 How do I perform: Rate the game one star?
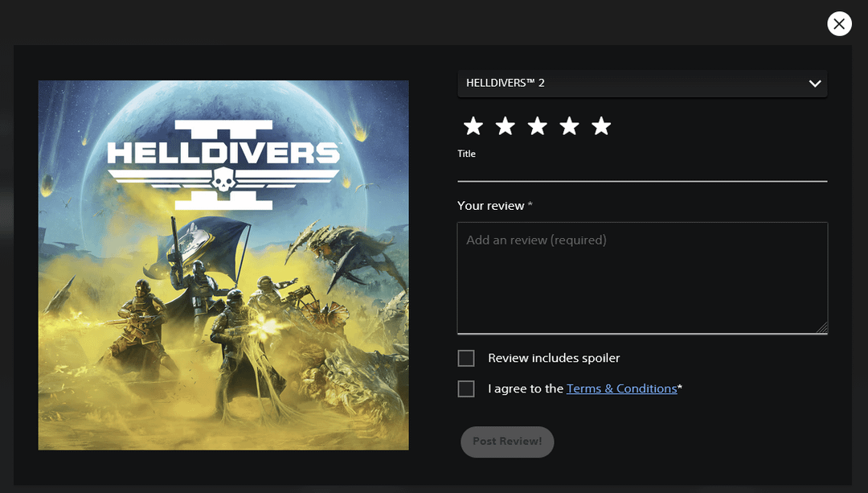[473, 126]
